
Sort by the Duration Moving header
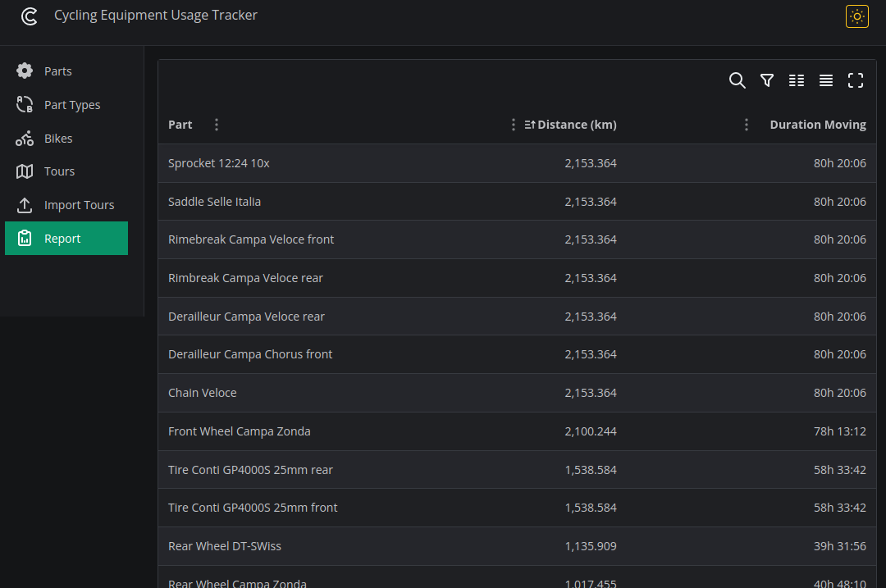click(x=818, y=125)
